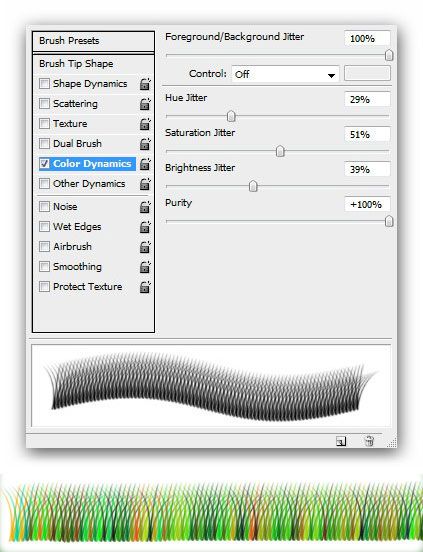This screenshot has width=423, height=552.
Task: Click the Texture label
Action: point(70,124)
